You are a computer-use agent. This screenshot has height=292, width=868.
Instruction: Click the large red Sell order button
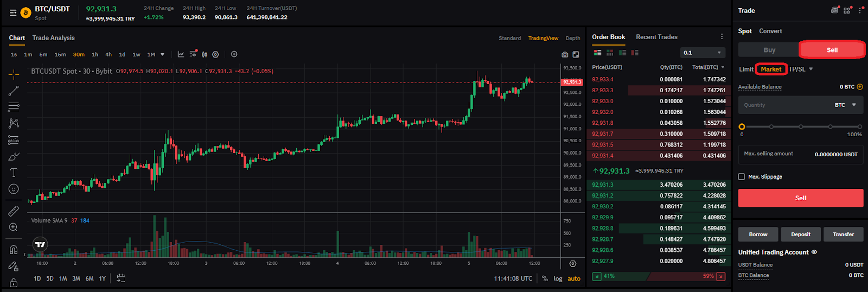[801, 198]
